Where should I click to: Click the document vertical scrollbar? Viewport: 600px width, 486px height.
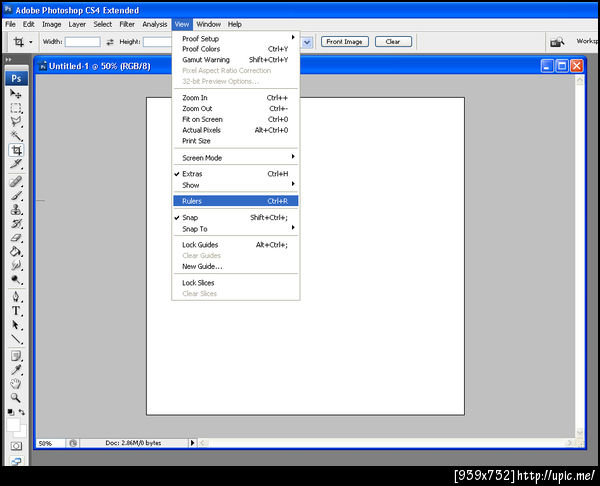tap(580, 256)
